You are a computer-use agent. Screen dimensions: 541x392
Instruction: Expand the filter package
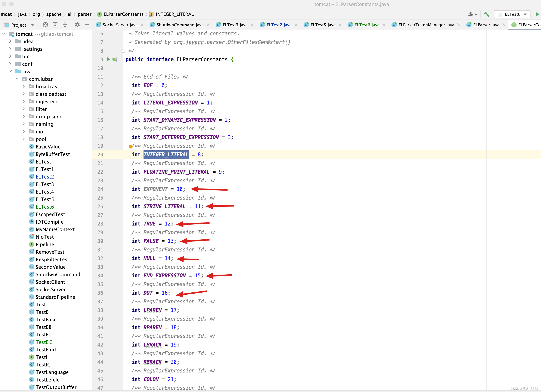(24, 109)
